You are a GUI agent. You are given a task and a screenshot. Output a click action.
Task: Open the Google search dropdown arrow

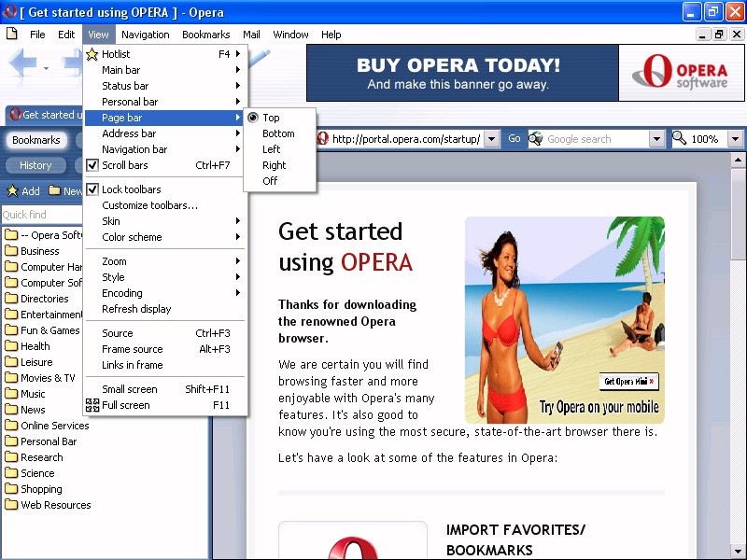[x=657, y=138]
